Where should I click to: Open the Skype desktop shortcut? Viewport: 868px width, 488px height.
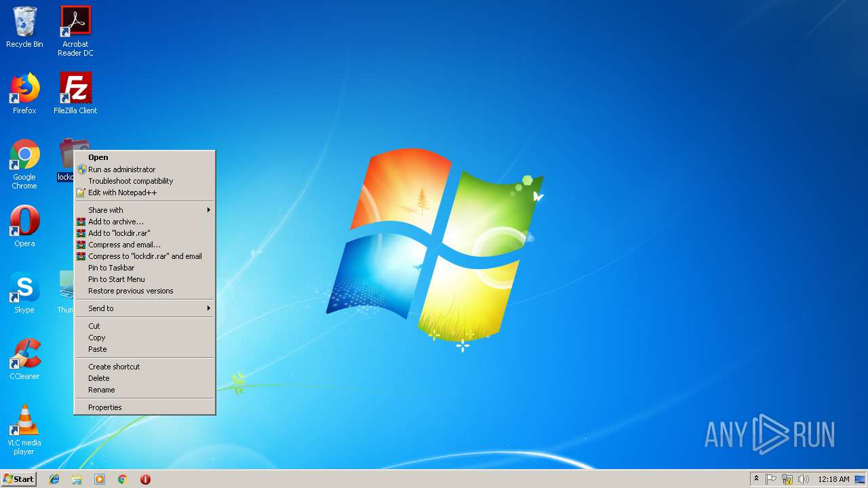coord(24,293)
